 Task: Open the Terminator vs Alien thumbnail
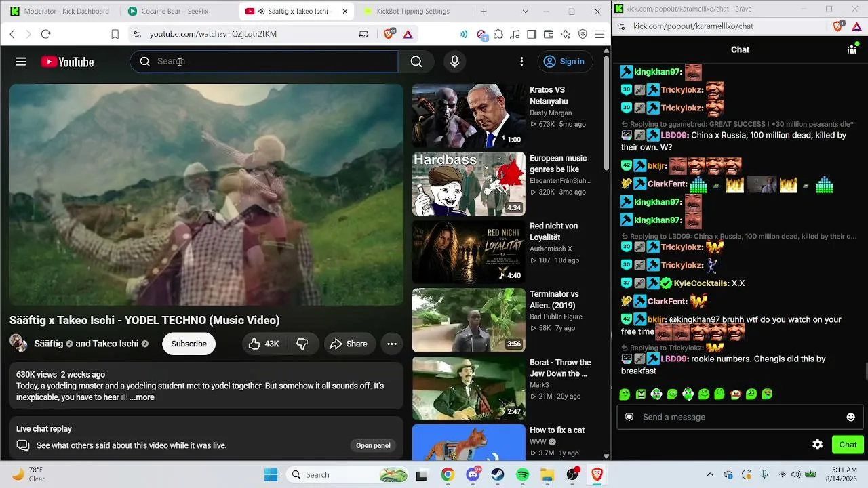pos(469,320)
